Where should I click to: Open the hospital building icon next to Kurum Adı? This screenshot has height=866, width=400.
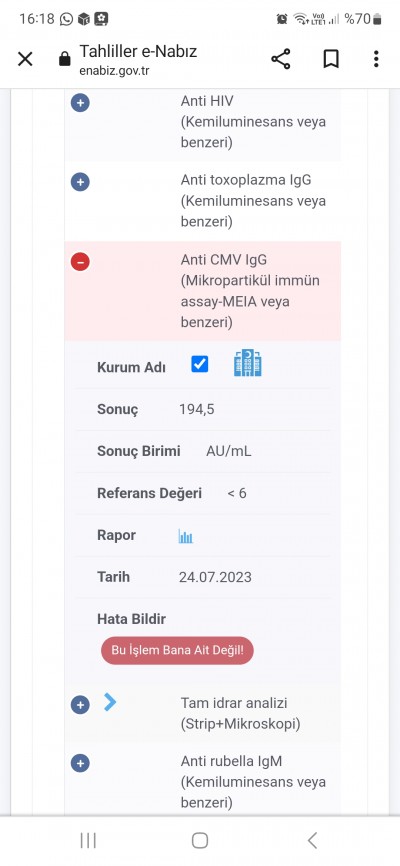248,363
